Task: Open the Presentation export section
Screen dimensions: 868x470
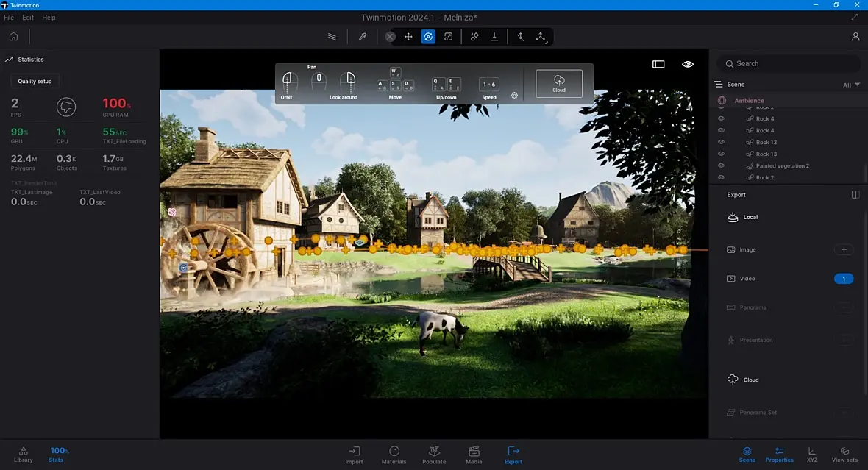Action: (x=750, y=340)
